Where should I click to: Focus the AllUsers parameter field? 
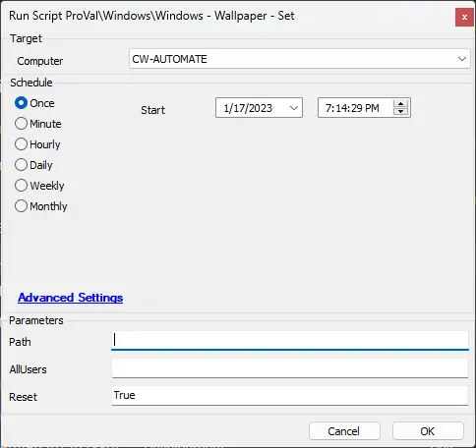(290, 368)
